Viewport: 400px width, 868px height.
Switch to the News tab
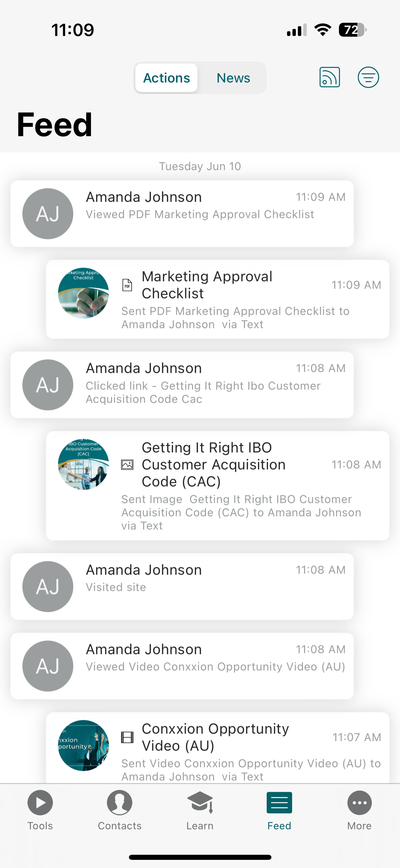coord(233,78)
